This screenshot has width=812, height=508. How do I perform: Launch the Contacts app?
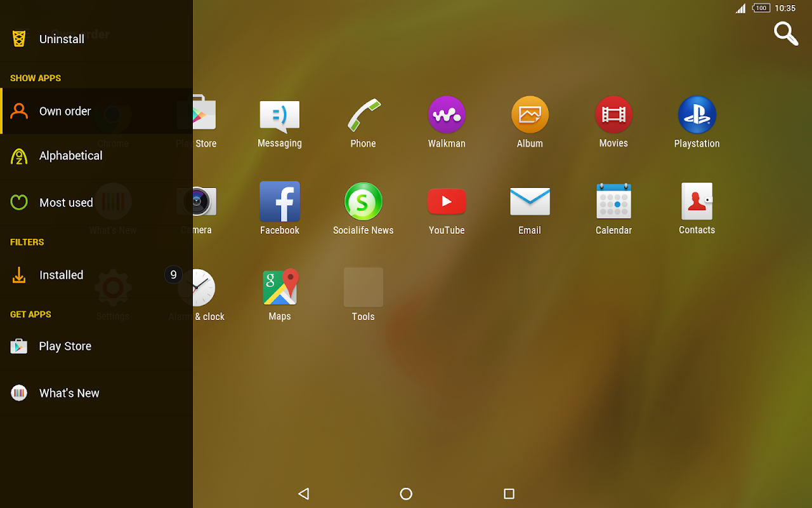[x=697, y=209]
